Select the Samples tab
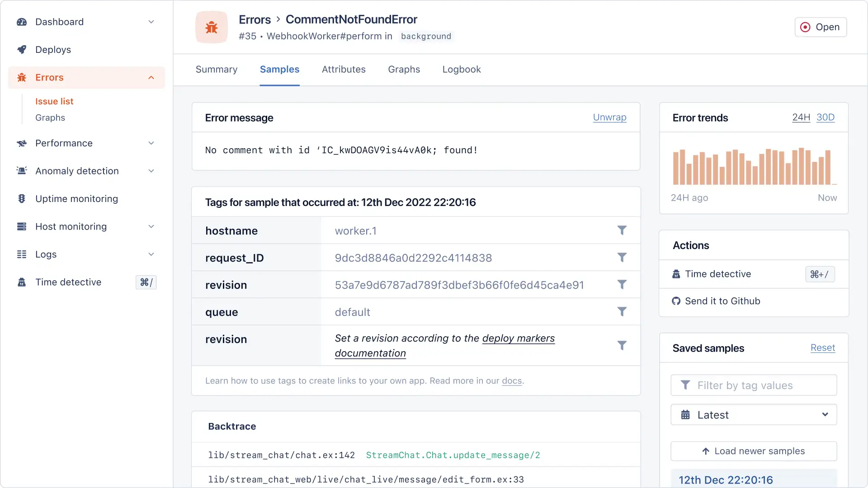 point(279,70)
